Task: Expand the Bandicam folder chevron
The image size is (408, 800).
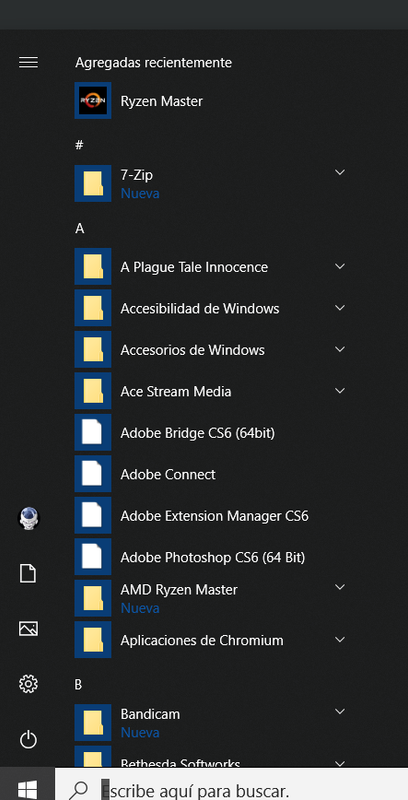Action: [340, 712]
